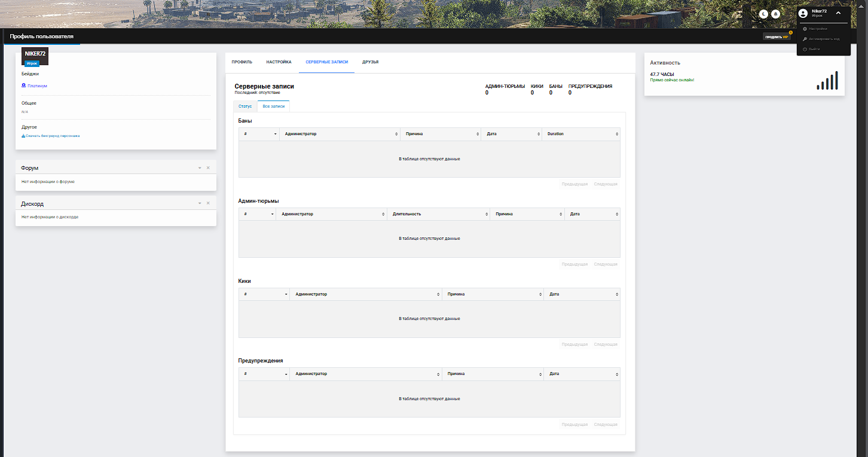Click the 47.7 ЧАСЫ activity text

click(x=662, y=75)
